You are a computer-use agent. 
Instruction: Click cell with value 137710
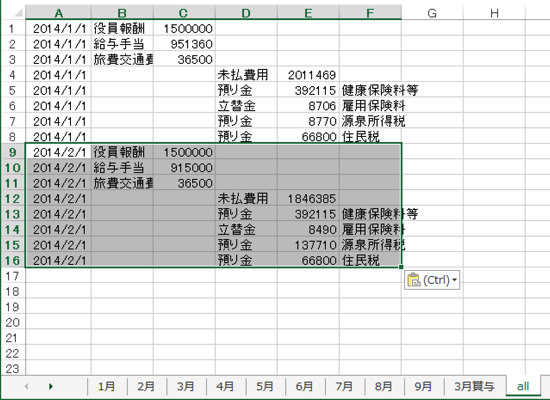pyautogui.click(x=308, y=245)
